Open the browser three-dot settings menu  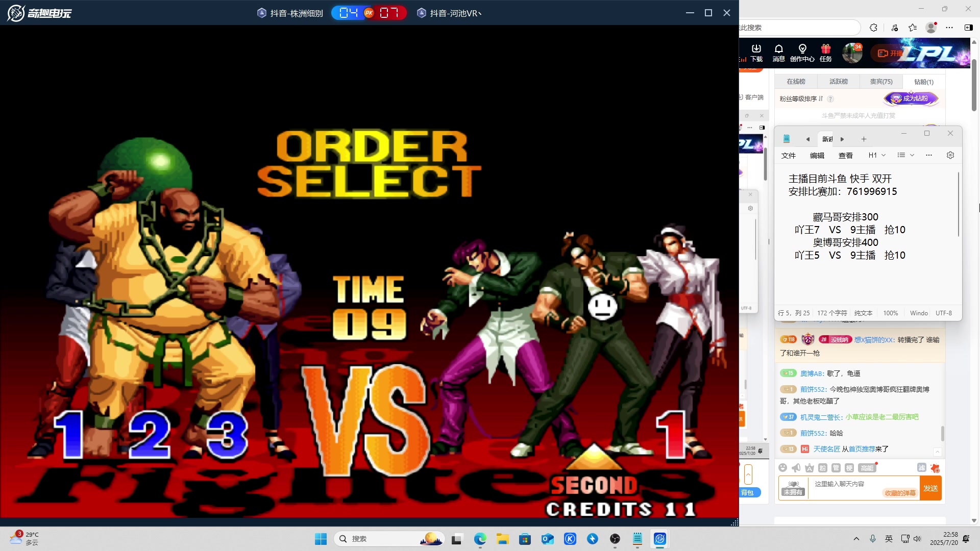[x=949, y=28]
